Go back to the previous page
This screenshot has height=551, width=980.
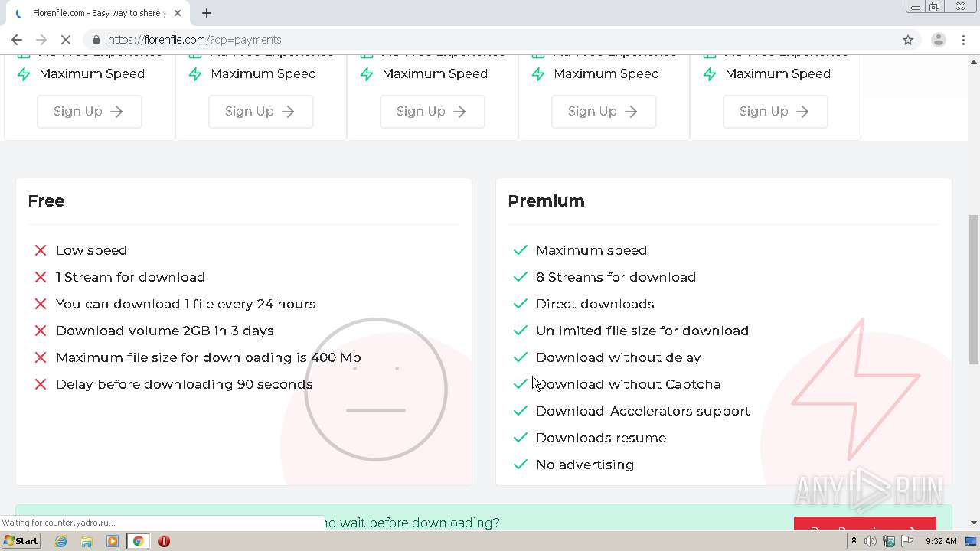point(17,40)
